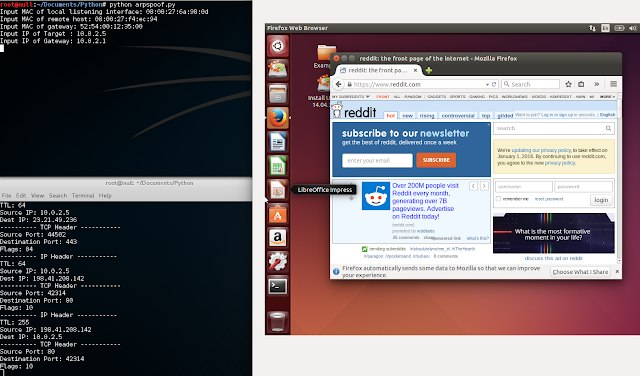This screenshot has width=640, height=376.
Task: Tick the 'remember me' checkbox
Action: point(498,199)
